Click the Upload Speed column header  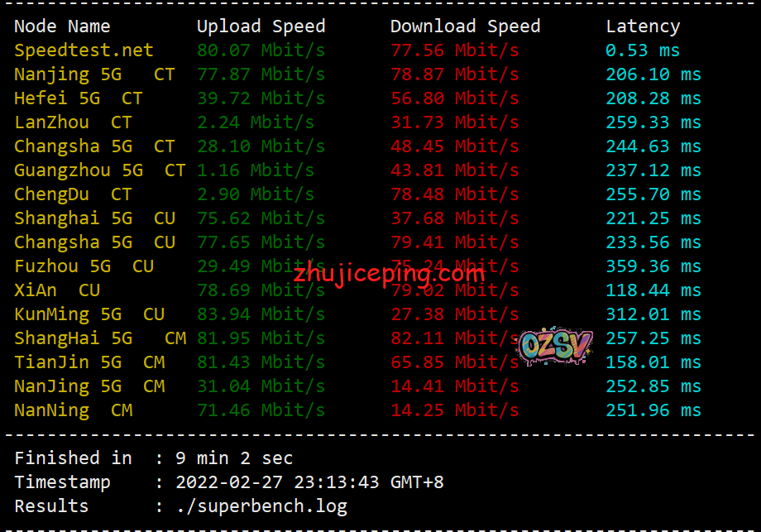pyautogui.click(x=261, y=26)
